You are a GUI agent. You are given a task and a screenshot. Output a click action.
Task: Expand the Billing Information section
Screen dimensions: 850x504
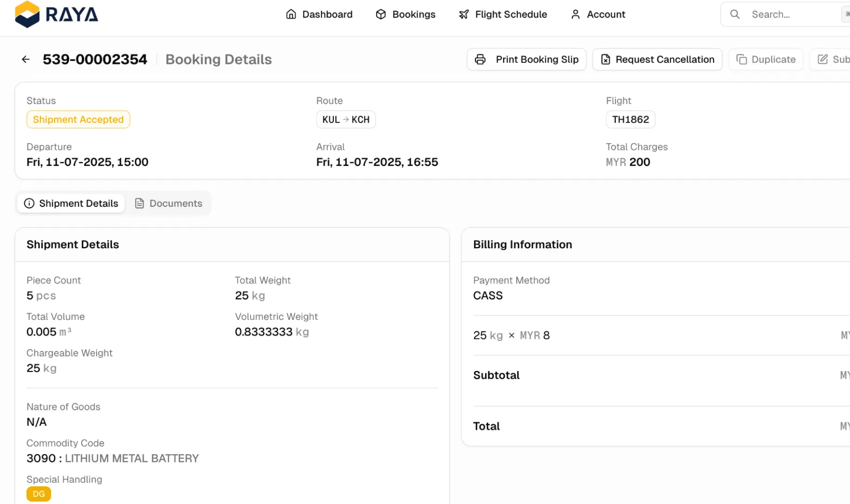click(522, 244)
